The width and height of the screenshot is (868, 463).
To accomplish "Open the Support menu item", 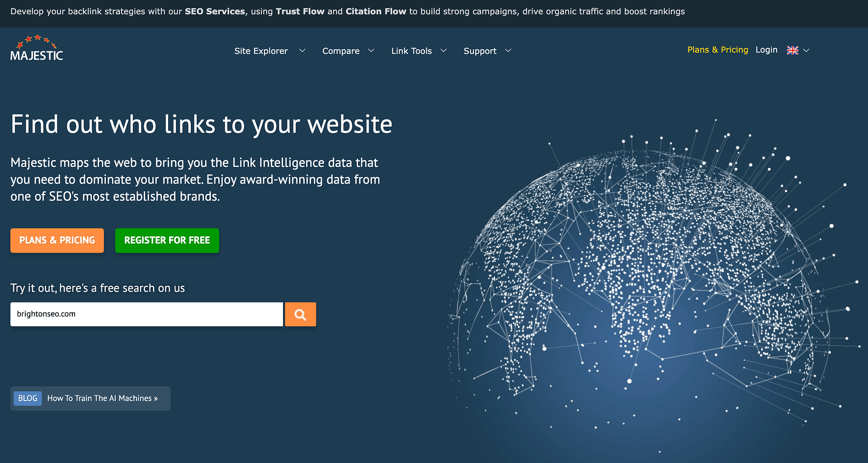I will coord(480,51).
